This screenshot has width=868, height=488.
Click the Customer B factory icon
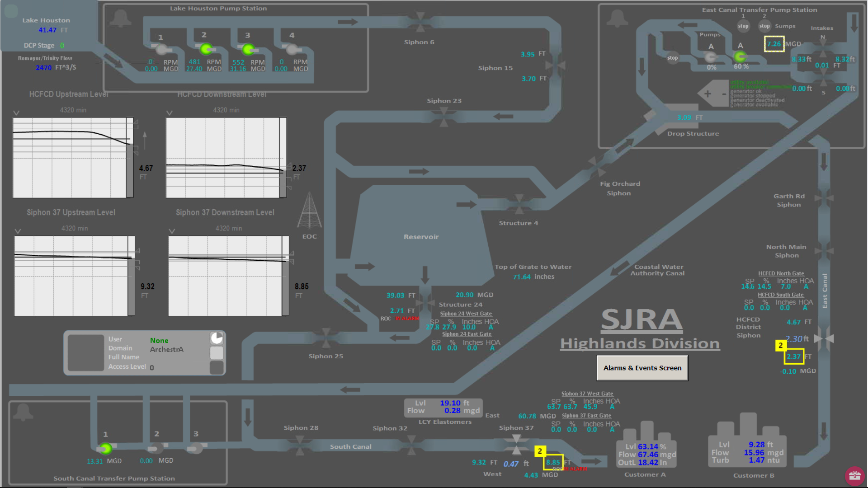point(747,440)
